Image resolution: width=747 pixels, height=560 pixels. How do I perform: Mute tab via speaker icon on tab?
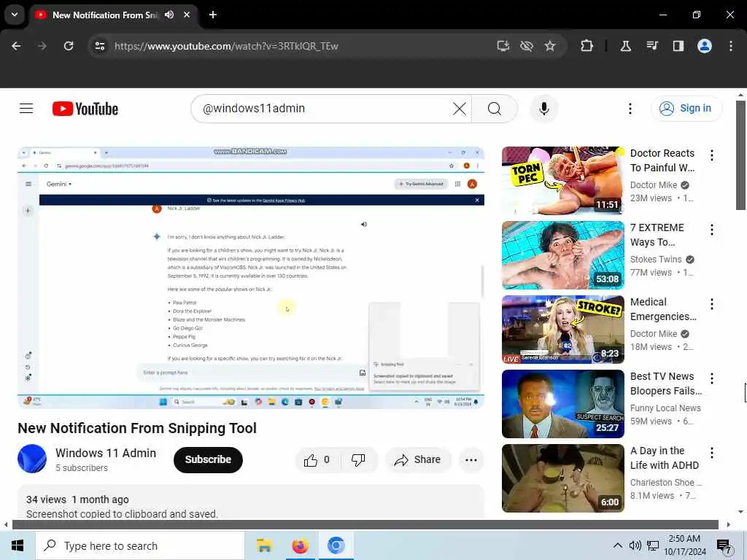169,15
